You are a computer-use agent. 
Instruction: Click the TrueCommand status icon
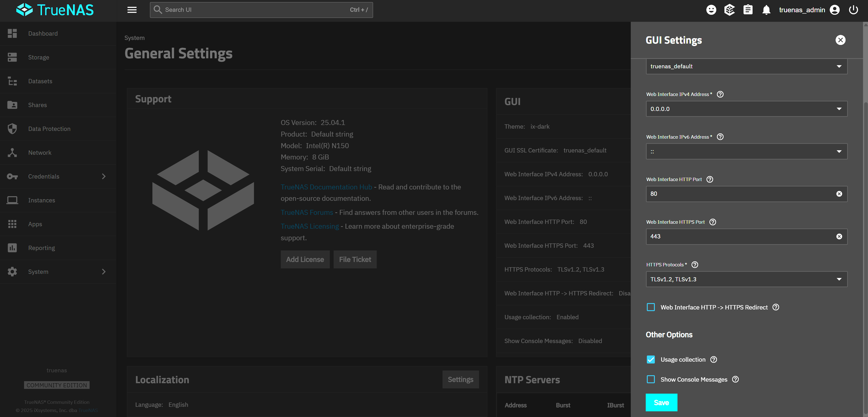[x=729, y=10]
